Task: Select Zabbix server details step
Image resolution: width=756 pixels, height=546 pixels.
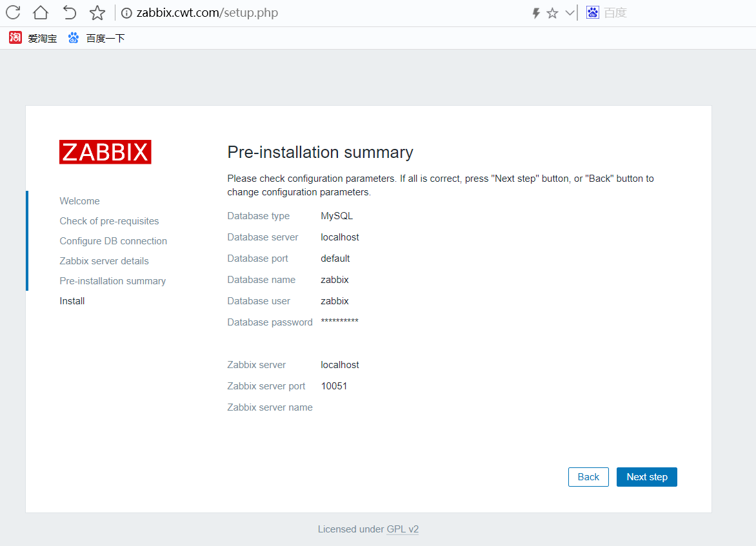Action: pyautogui.click(x=104, y=260)
